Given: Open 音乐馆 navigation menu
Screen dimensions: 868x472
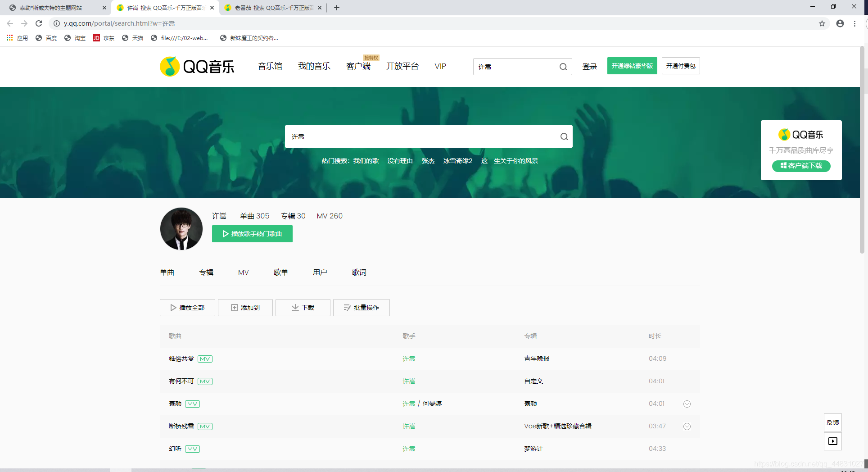Looking at the screenshot, I should 270,66.
